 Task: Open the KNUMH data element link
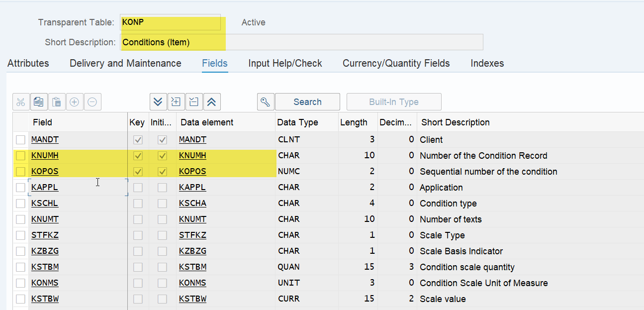point(192,155)
